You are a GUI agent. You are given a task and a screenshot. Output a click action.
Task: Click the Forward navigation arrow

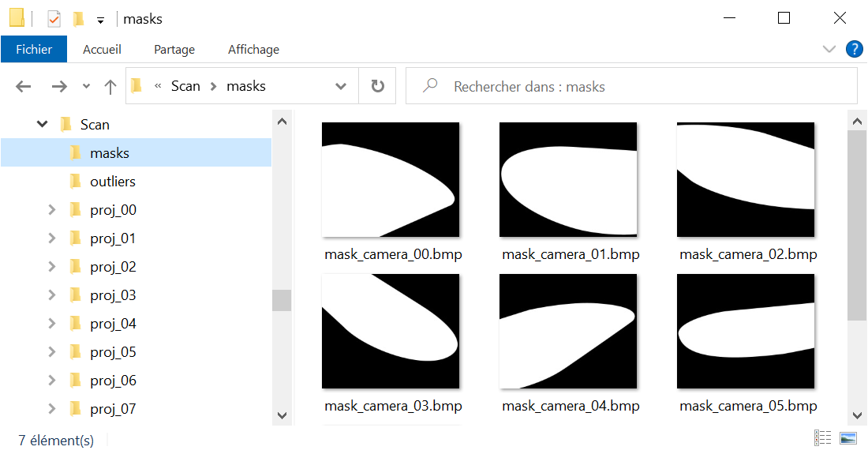(59, 87)
